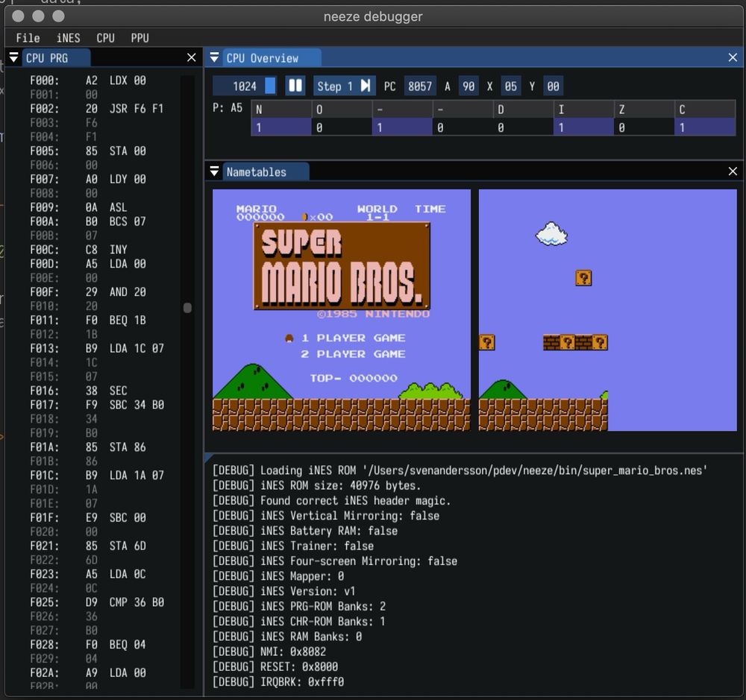Collapse the Nametables panel triangle

pos(215,171)
